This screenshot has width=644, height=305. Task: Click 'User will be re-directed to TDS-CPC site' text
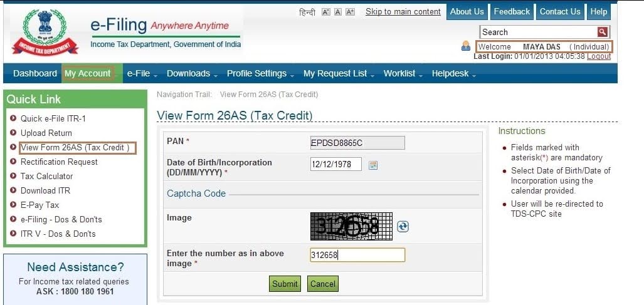[x=557, y=209]
